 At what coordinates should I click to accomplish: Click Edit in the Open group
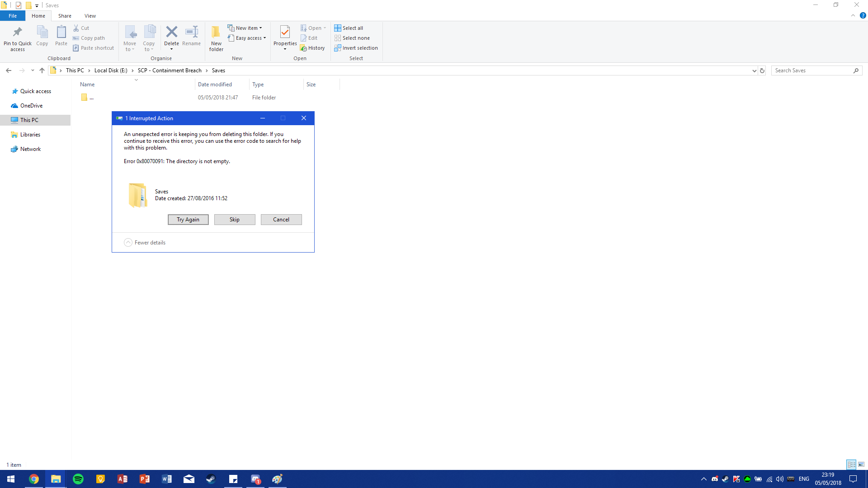tap(309, 38)
